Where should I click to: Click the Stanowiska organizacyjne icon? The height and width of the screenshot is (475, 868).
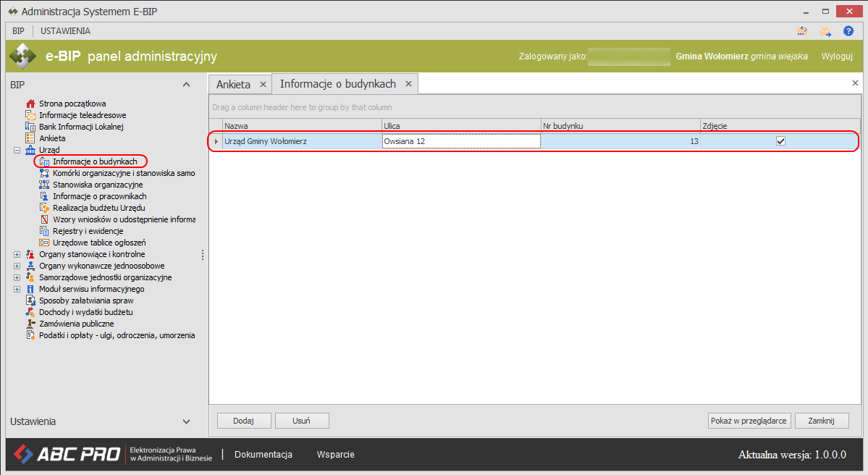click(x=44, y=185)
